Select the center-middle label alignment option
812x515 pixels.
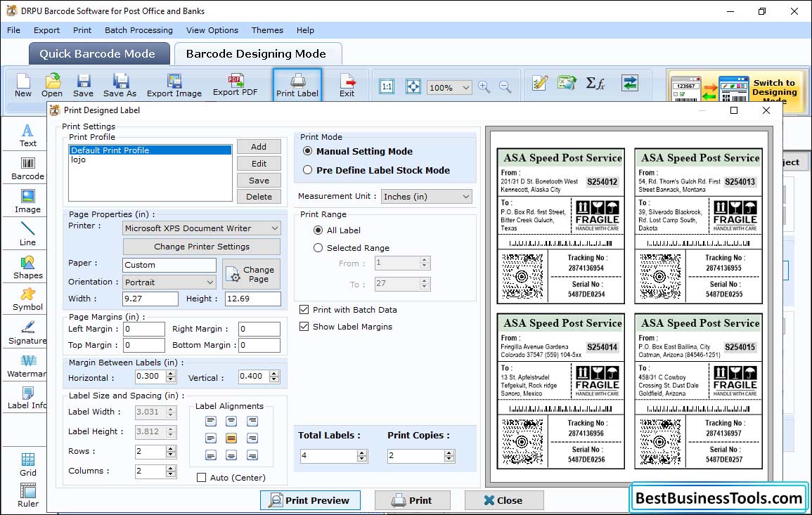coord(231,438)
